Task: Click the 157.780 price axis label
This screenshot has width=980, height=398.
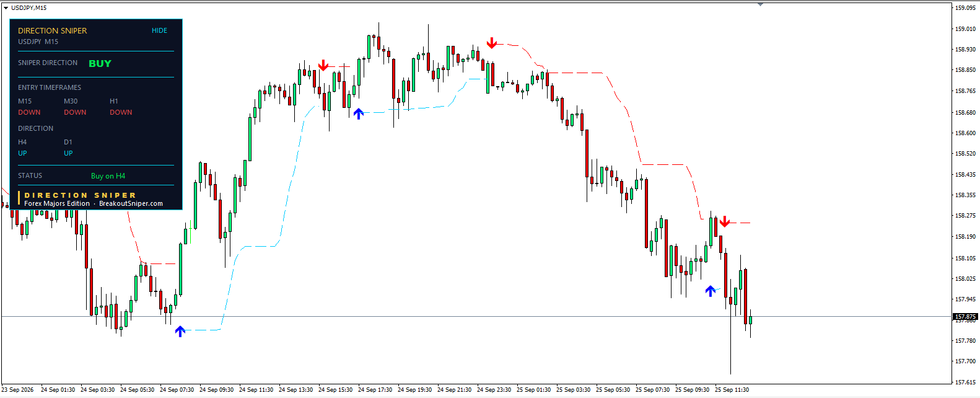Action: [965, 341]
